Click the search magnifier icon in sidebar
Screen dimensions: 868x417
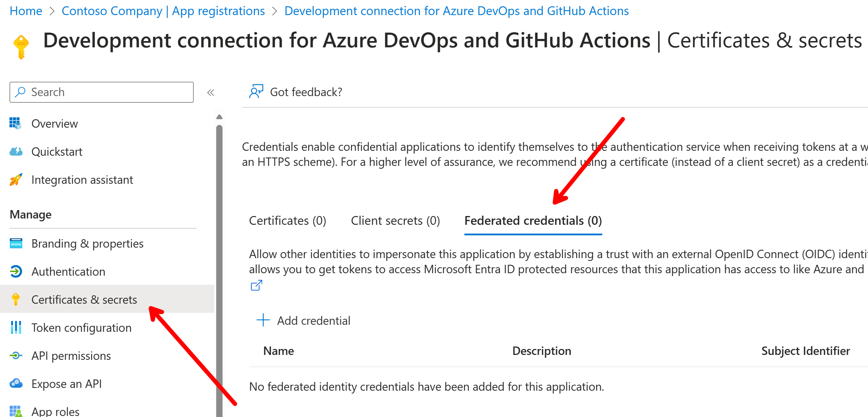(20, 92)
